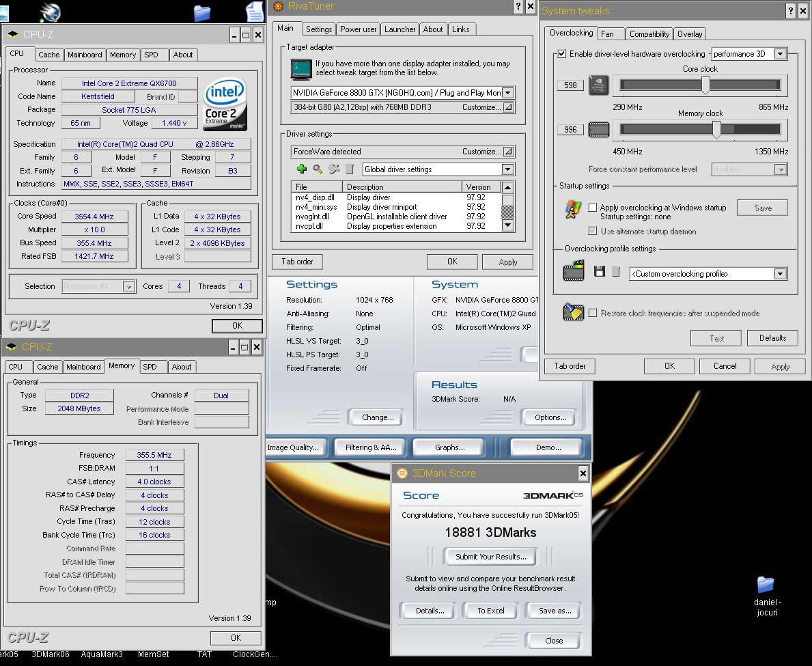Expand the Global driver settings dropdown
The width and height of the screenshot is (812, 666).
point(507,169)
